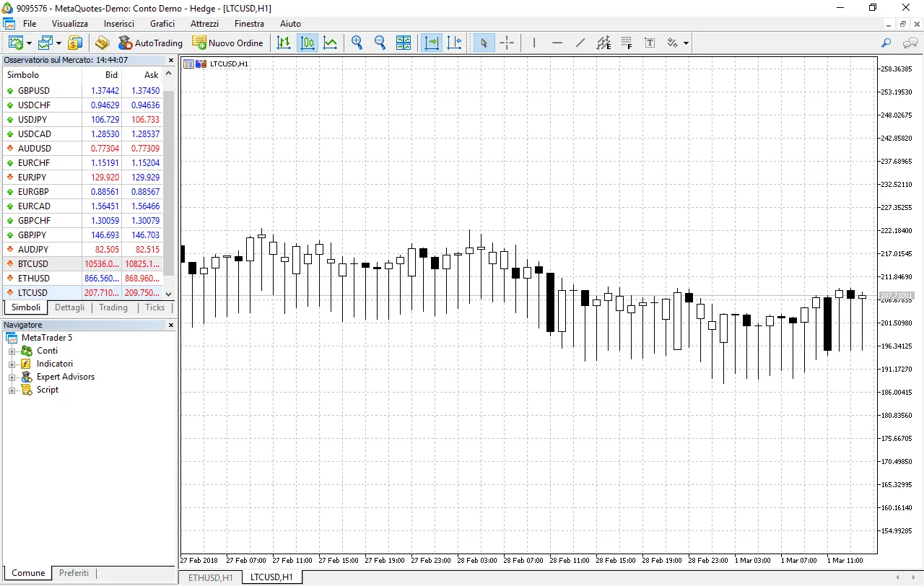Open the Visualizza menu
This screenshot has width=924, height=586.
tap(70, 24)
